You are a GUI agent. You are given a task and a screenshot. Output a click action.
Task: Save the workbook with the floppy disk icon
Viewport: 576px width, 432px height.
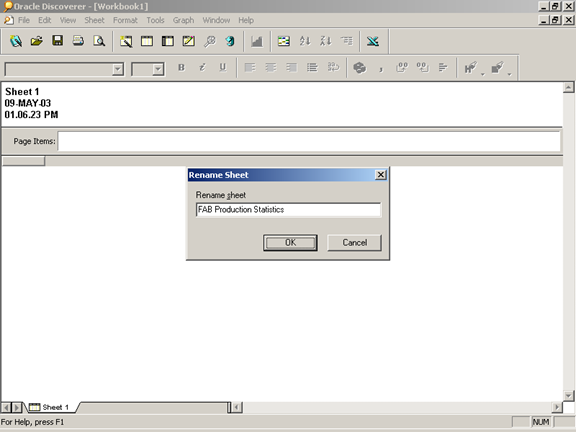tap(58, 41)
